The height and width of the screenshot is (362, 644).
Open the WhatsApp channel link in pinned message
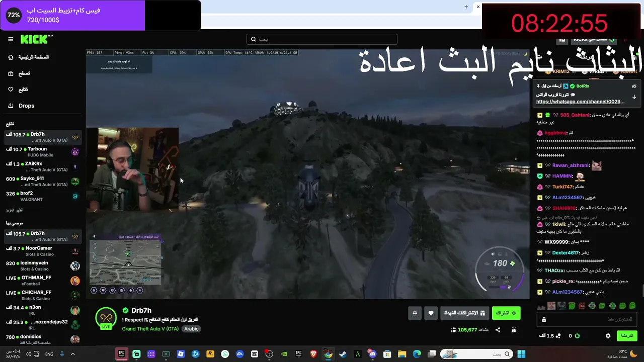[x=580, y=102]
